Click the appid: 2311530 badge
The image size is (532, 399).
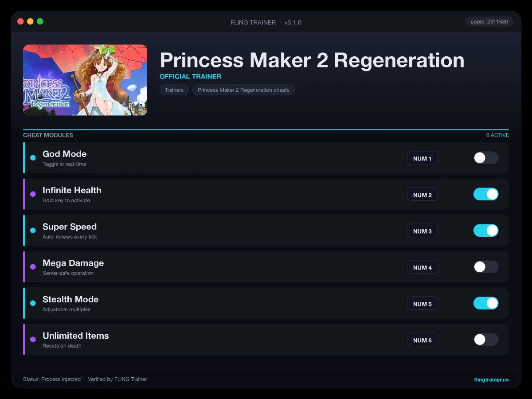pos(489,22)
